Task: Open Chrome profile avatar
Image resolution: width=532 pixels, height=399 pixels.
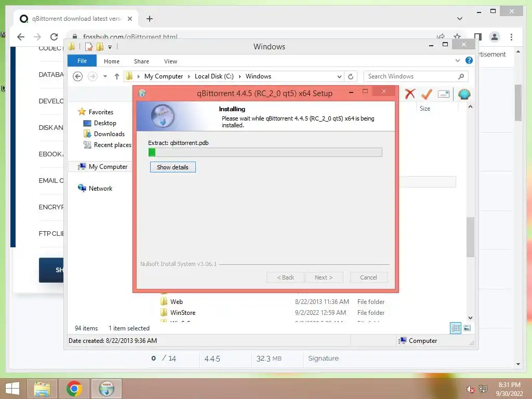Action: [x=495, y=37]
